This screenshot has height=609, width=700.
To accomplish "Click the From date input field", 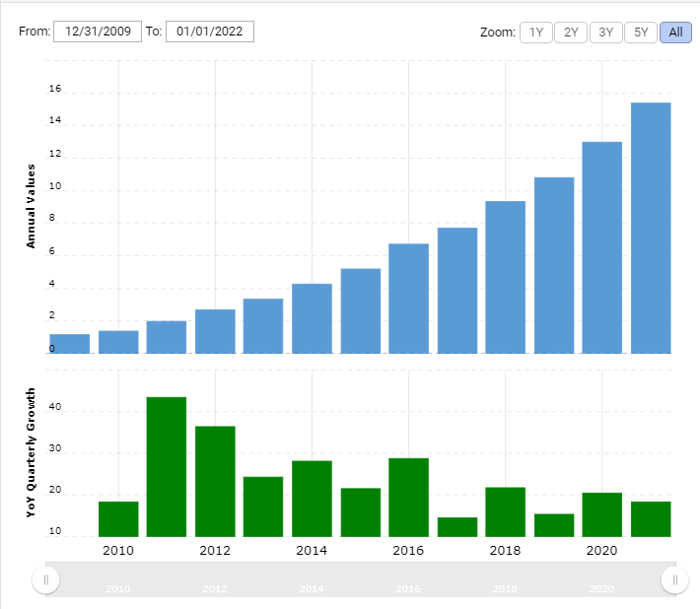I will [98, 32].
